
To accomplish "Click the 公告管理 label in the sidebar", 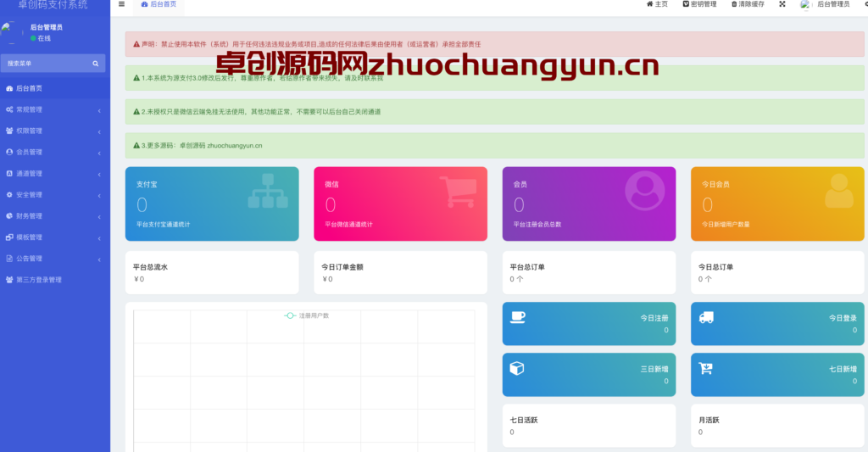I will click(x=29, y=258).
